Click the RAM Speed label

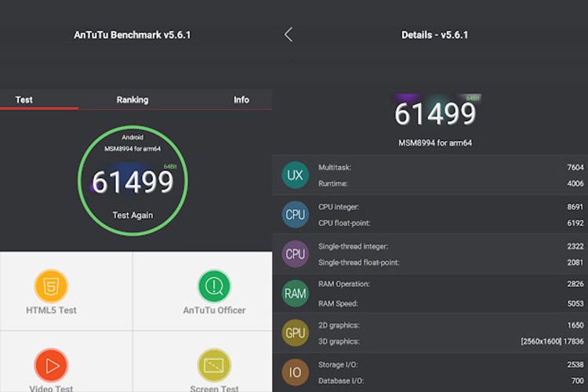click(x=337, y=303)
